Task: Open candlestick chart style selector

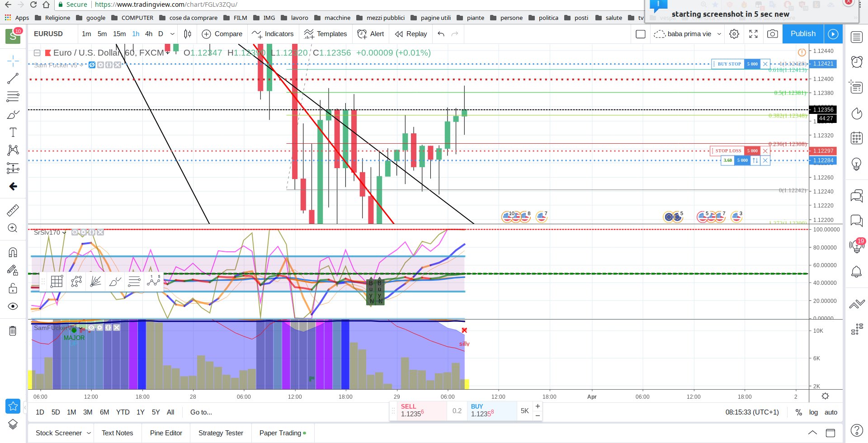Action: point(188,34)
